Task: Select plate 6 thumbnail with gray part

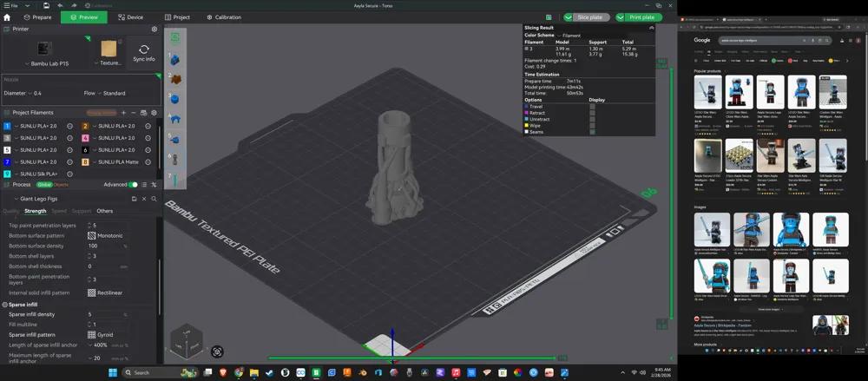Action: tap(175, 160)
